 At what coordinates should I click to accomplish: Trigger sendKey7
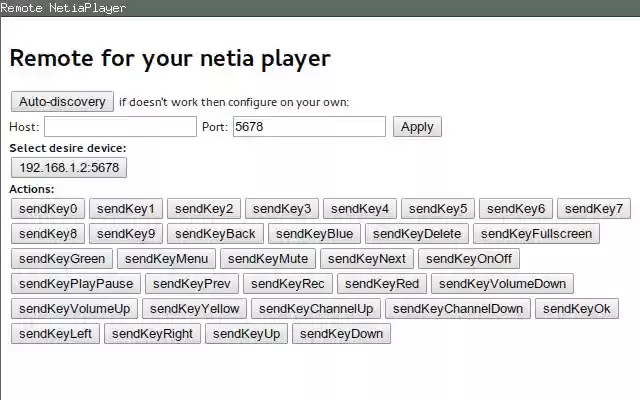pyautogui.click(x=593, y=209)
